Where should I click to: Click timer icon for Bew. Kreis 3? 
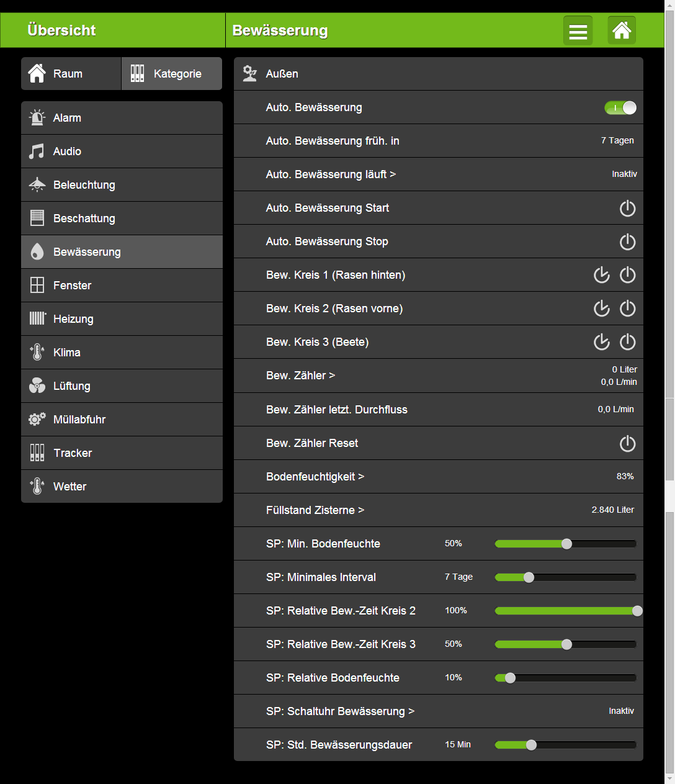pyautogui.click(x=601, y=342)
